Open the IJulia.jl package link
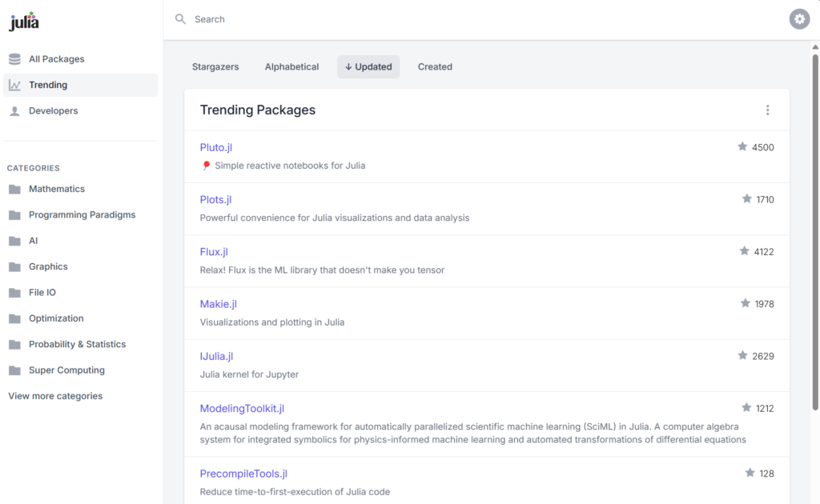Image resolution: width=820 pixels, height=504 pixels. 216,356
